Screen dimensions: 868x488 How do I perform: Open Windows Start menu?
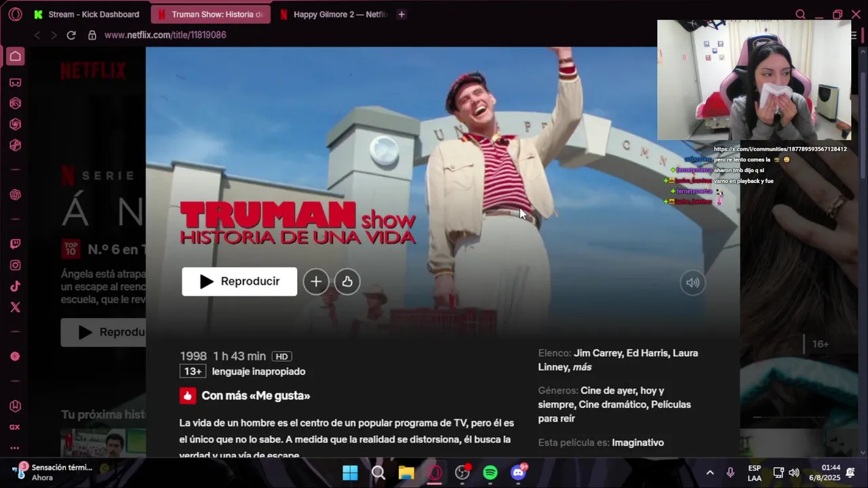pyautogui.click(x=350, y=472)
